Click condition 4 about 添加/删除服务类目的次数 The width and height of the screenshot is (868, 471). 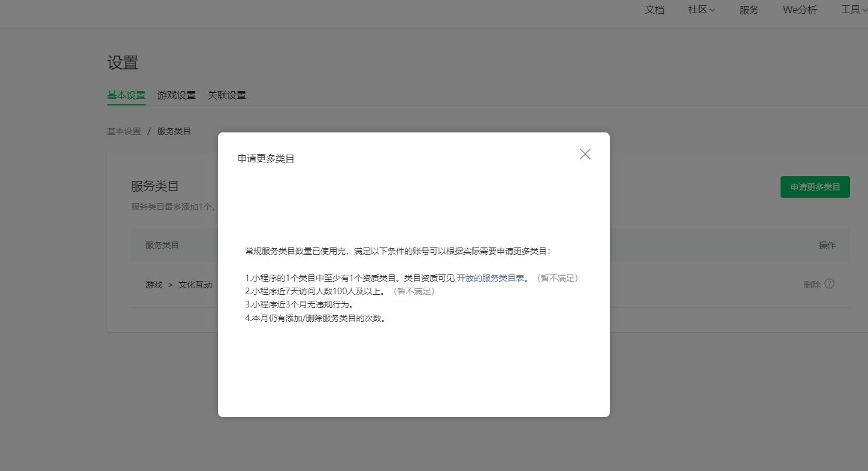tap(316, 318)
